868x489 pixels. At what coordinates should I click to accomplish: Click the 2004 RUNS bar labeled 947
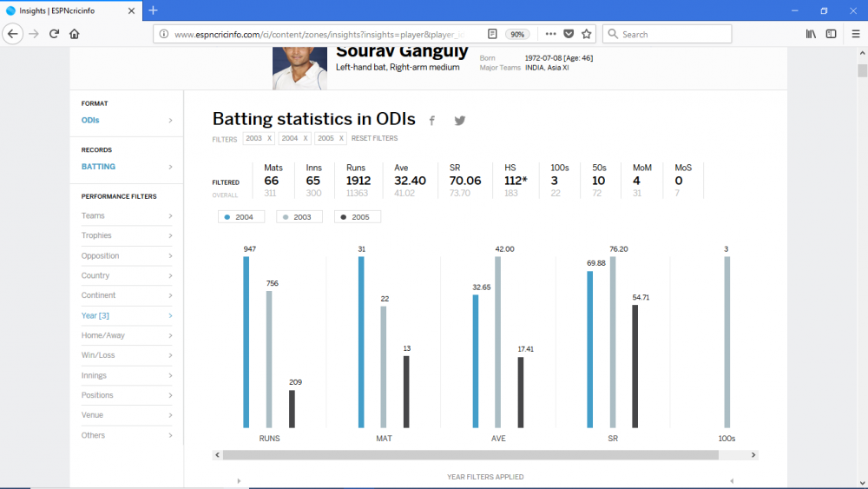247,341
